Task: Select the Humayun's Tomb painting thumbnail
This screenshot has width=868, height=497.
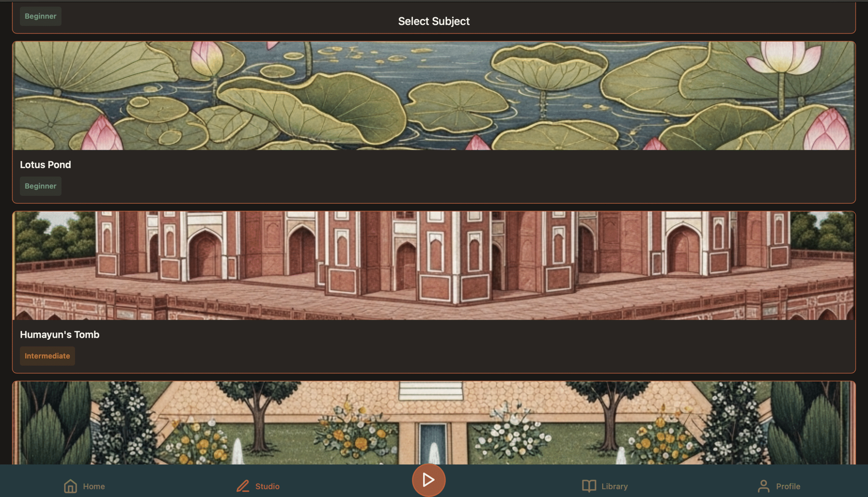Action: tap(434, 266)
